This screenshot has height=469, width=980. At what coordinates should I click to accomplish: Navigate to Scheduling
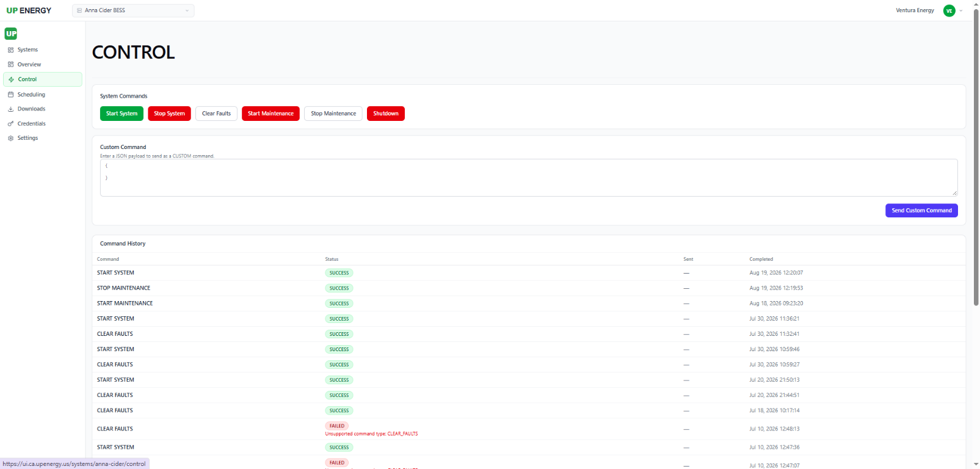[x=43, y=95]
